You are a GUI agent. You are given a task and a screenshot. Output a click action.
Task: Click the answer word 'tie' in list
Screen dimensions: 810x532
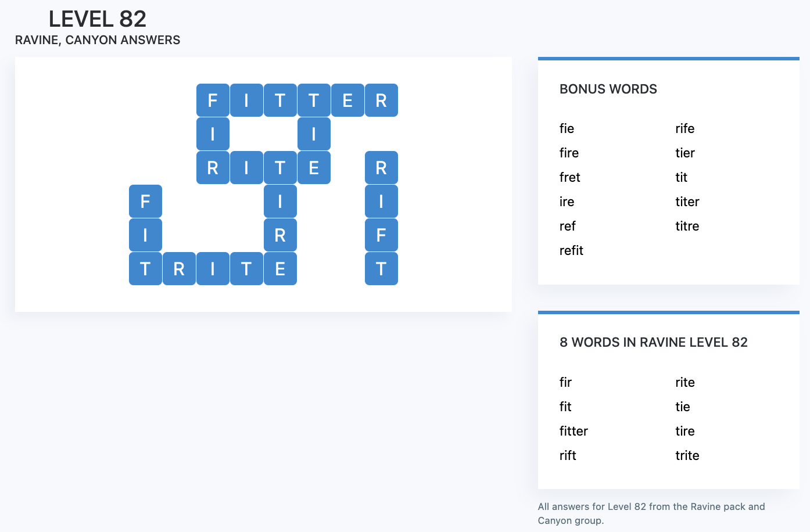[x=682, y=407]
